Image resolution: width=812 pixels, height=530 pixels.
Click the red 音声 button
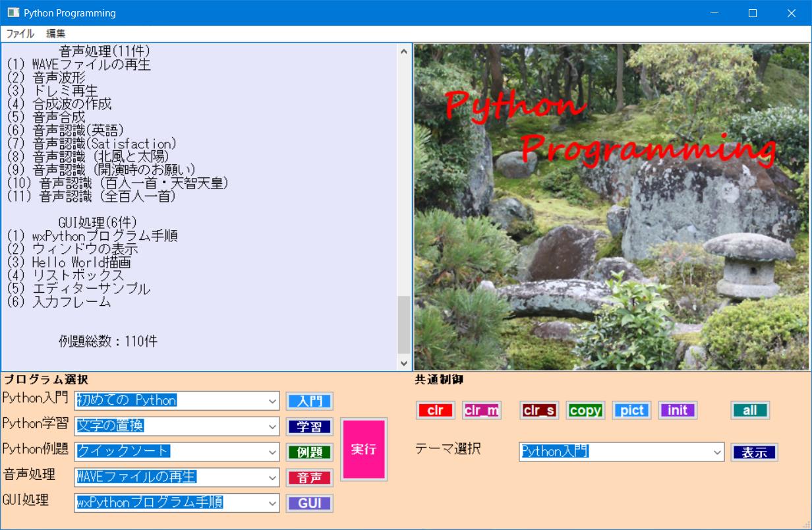click(309, 478)
